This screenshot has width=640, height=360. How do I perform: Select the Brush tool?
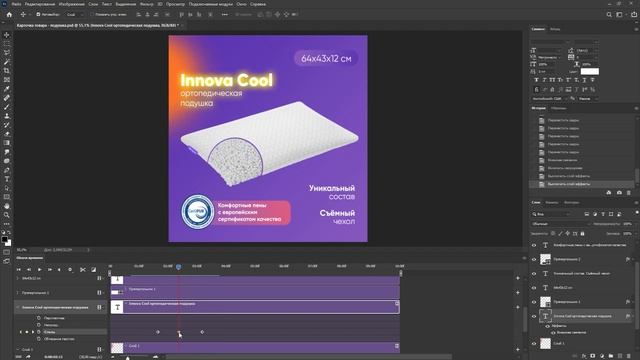[7, 107]
